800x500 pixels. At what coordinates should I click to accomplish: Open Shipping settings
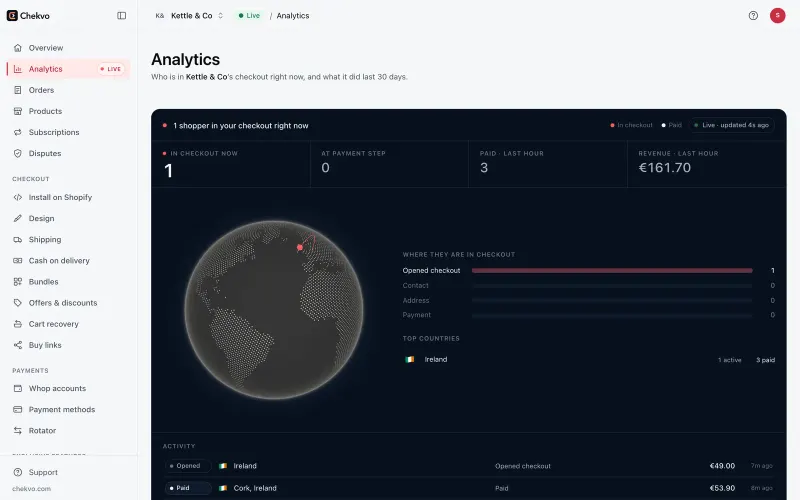[x=68, y=239]
